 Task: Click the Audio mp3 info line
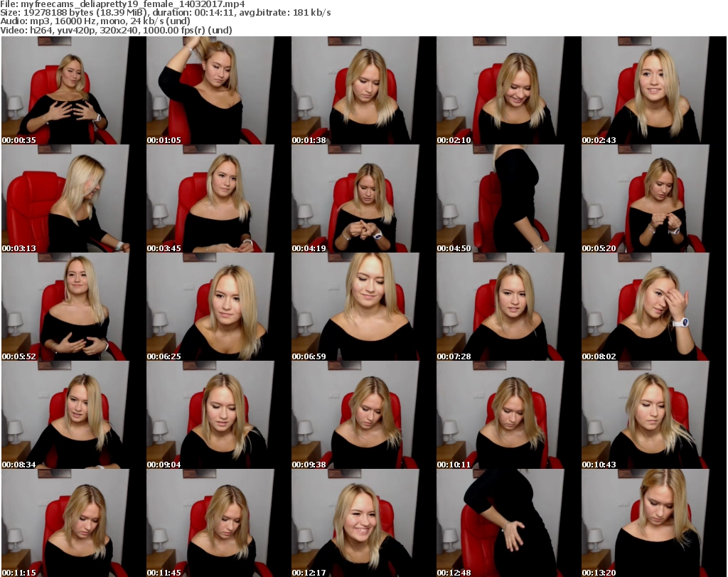95,21
